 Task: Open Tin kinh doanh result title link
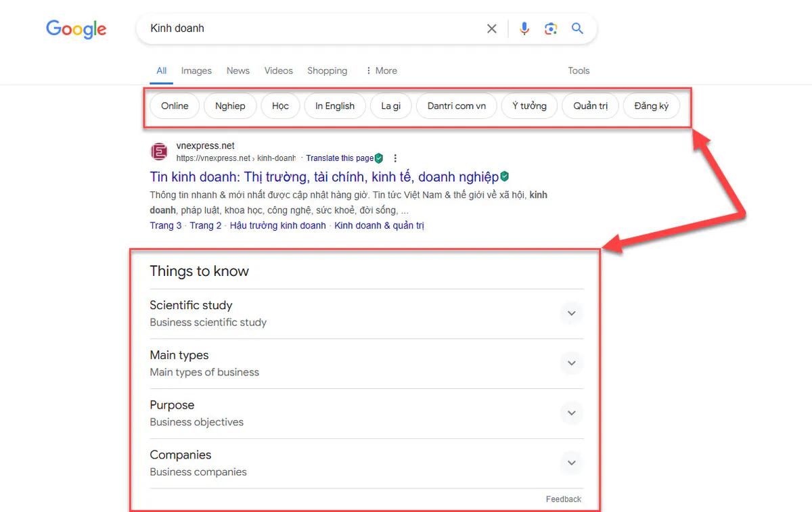(324, 177)
